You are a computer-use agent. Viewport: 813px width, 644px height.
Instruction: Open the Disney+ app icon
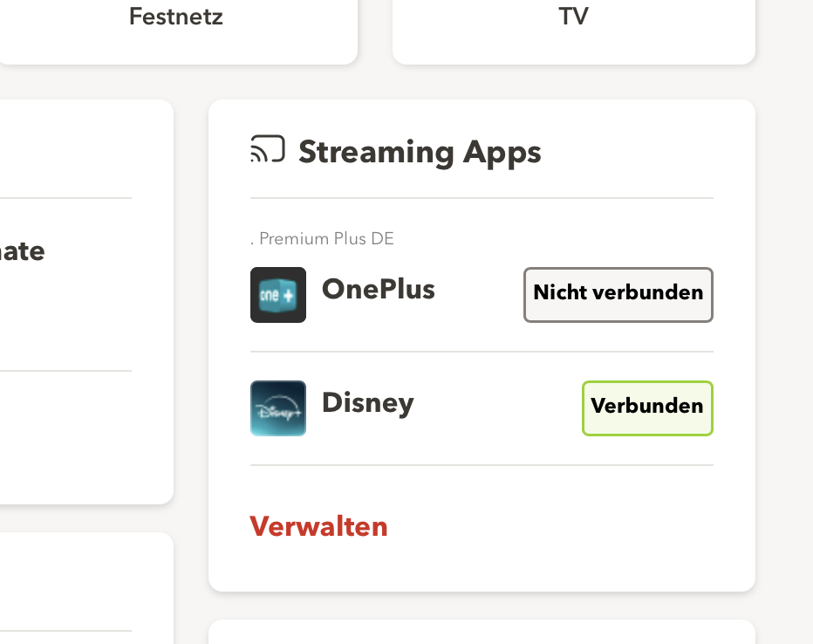(278, 408)
